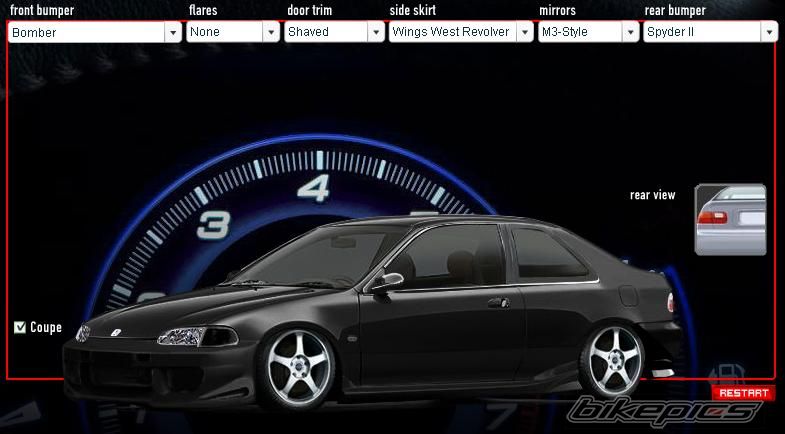
Task: Click the red RESTART button
Action: coord(743,393)
